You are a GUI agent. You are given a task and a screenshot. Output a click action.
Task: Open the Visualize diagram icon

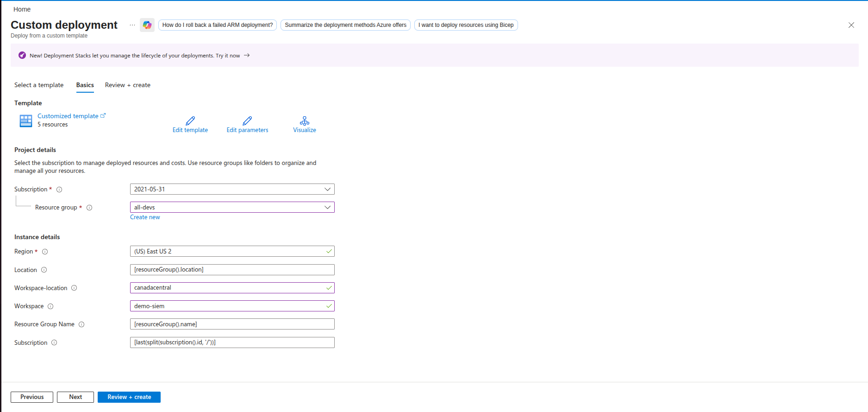click(304, 121)
